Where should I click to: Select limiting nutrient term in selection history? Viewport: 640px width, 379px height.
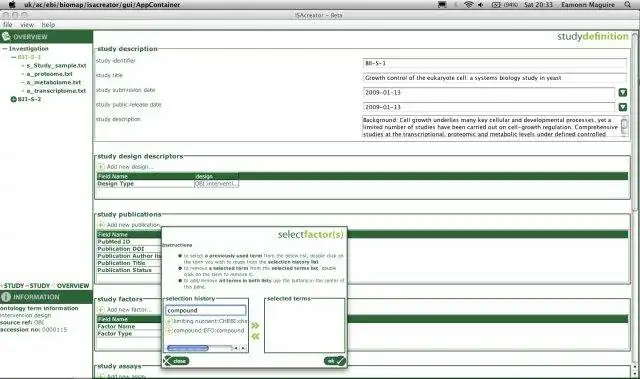(x=210, y=321)
